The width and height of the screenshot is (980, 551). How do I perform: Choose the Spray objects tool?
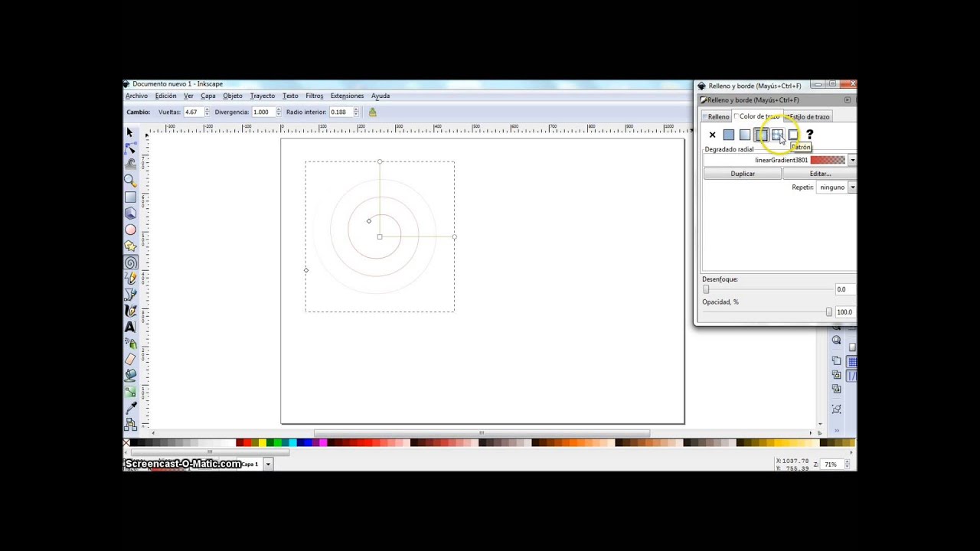pos(130,344)
